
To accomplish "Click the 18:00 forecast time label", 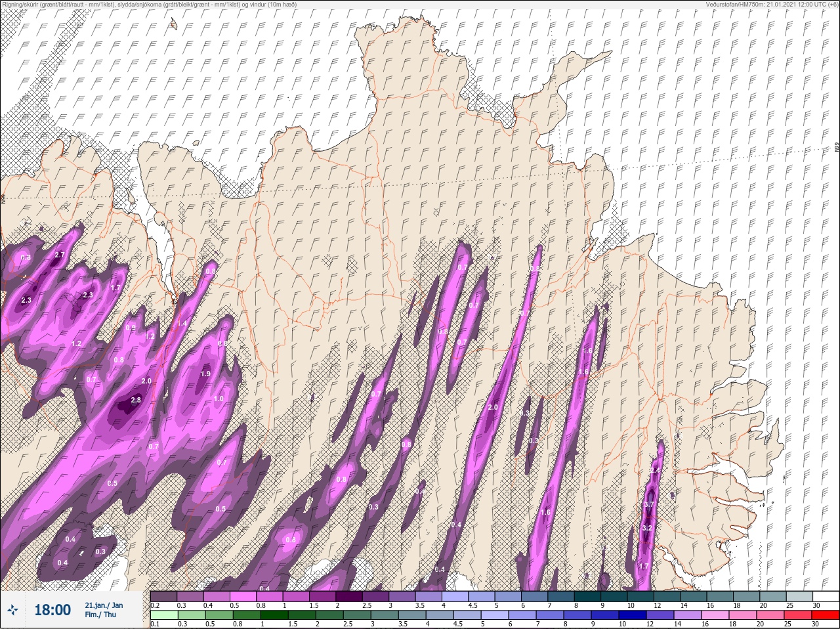I will [52, 610].
